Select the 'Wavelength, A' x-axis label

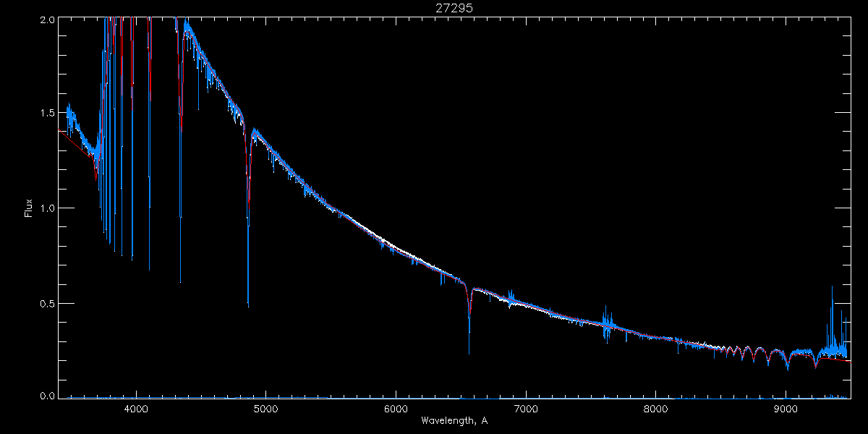454,420
